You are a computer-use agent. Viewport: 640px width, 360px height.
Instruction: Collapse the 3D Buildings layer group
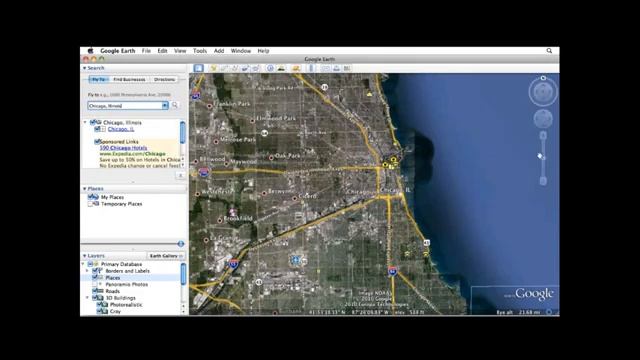coord(87,298)
